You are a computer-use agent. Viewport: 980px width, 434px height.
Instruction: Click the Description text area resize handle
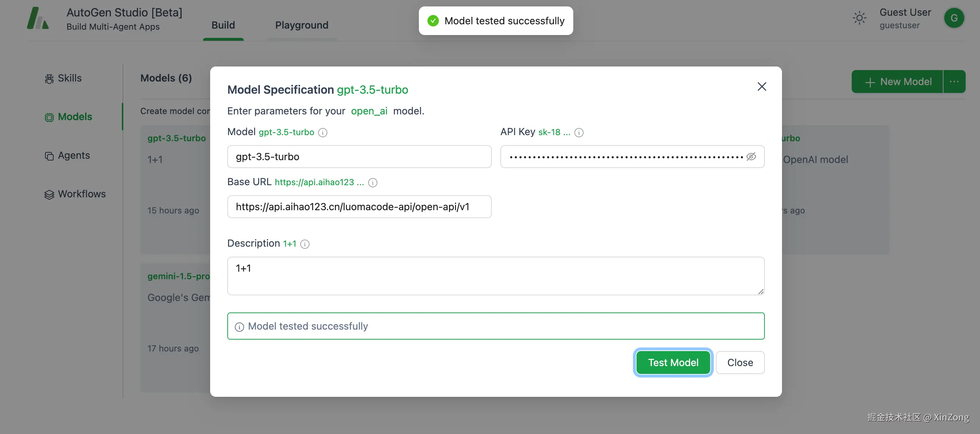(x=761, y=291)
